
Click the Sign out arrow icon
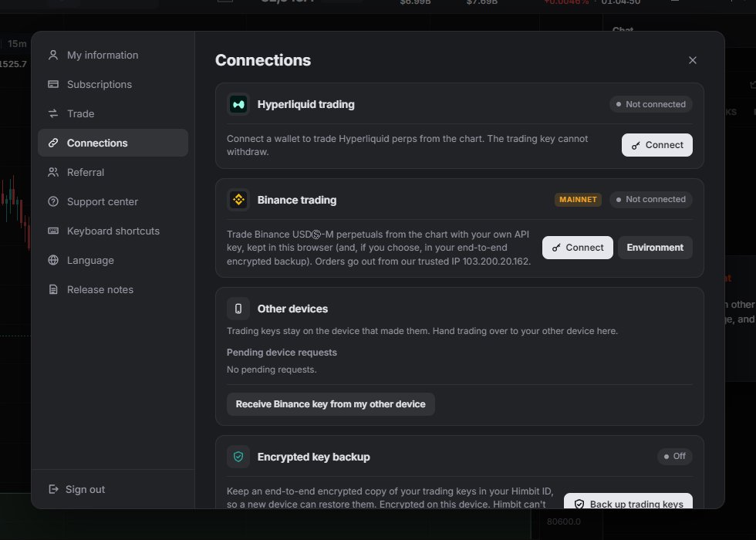pyautogui.click(x=53, y=489)
